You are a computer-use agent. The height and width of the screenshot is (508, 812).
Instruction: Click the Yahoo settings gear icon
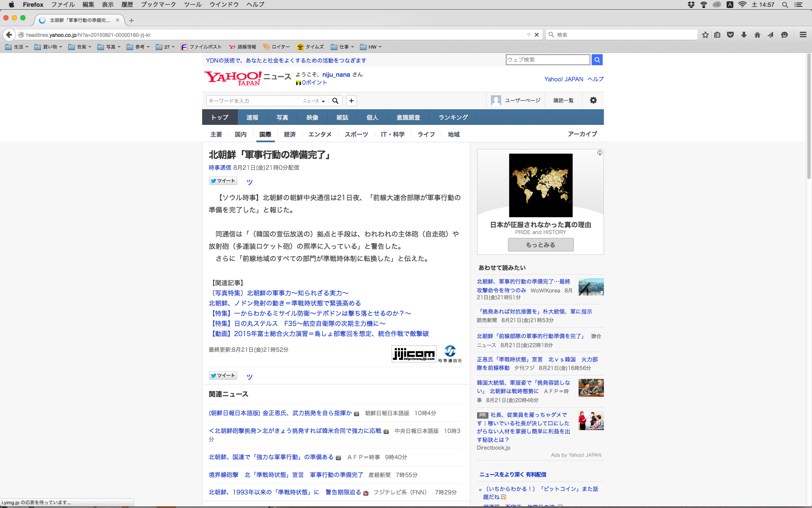(x=593, y=100)
